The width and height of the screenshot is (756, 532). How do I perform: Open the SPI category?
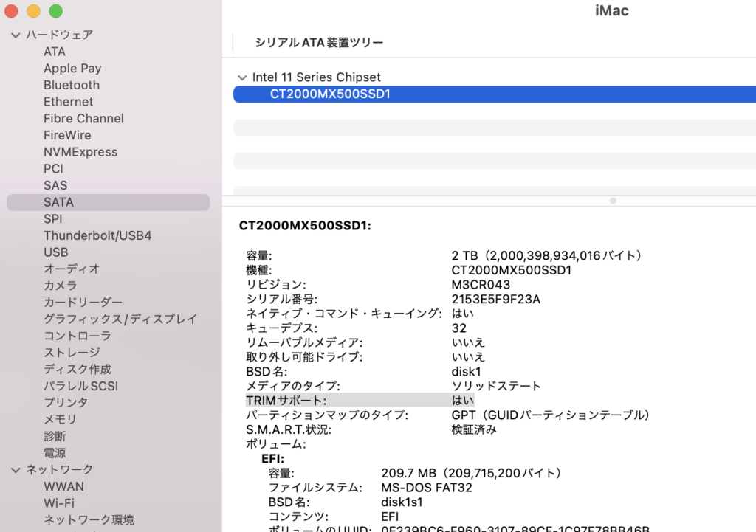[x=53, y=218]
